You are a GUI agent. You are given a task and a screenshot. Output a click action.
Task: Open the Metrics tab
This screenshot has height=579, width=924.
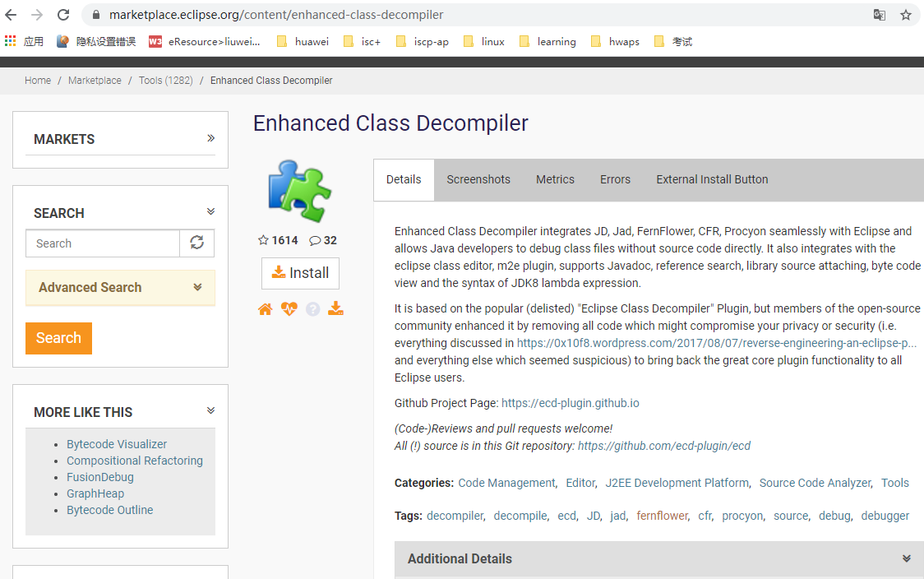pos(555,180)
